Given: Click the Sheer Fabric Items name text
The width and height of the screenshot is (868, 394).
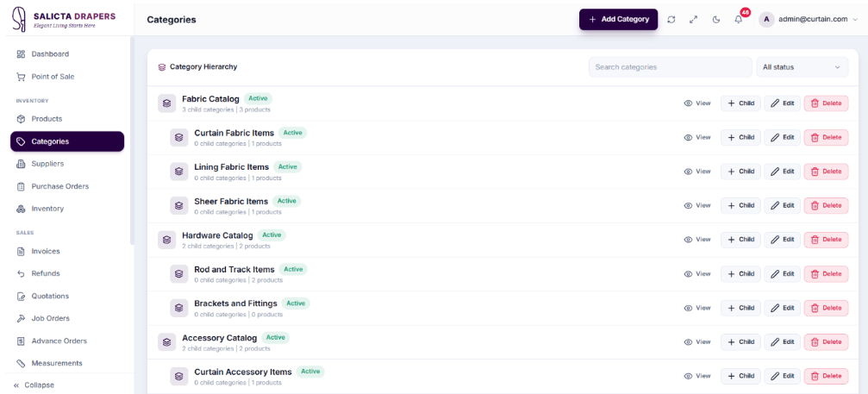Looking at the screenshot, I should [231, 202].
